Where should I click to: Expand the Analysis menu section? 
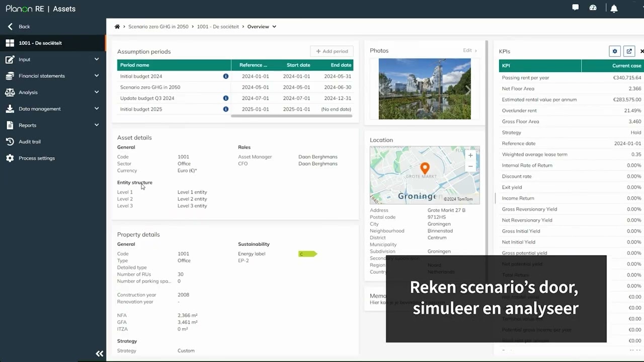[97, 93]
